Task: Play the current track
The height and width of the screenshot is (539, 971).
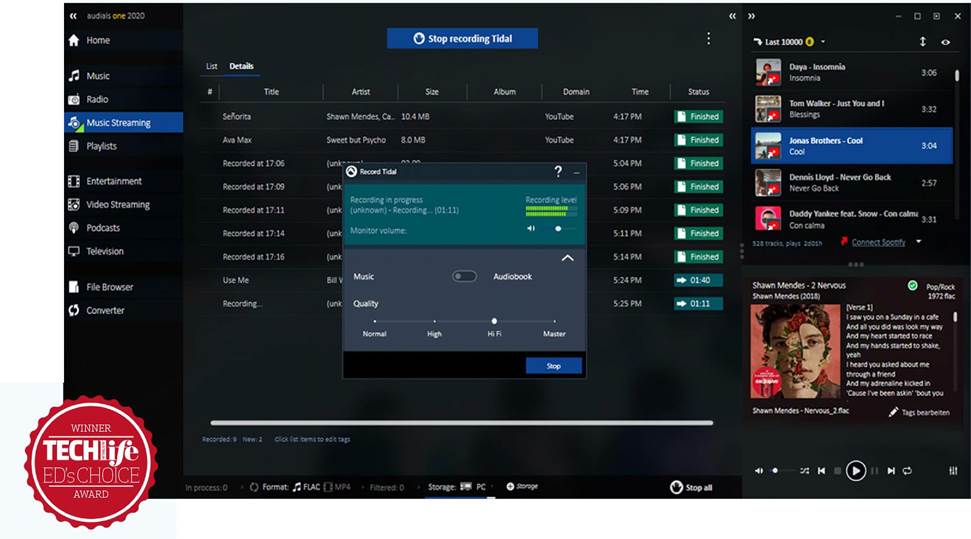Action: tap(856, 471)
